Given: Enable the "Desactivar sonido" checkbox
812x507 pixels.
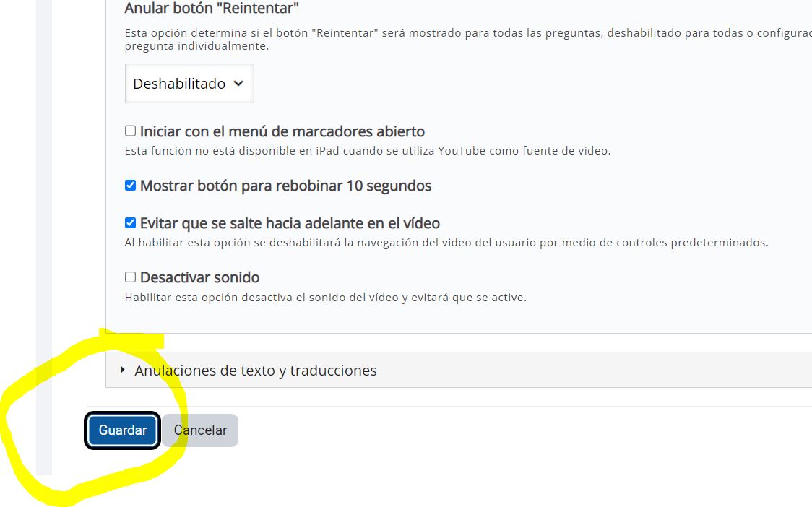Looking at the screenshot, I should (x=131, y=277).
